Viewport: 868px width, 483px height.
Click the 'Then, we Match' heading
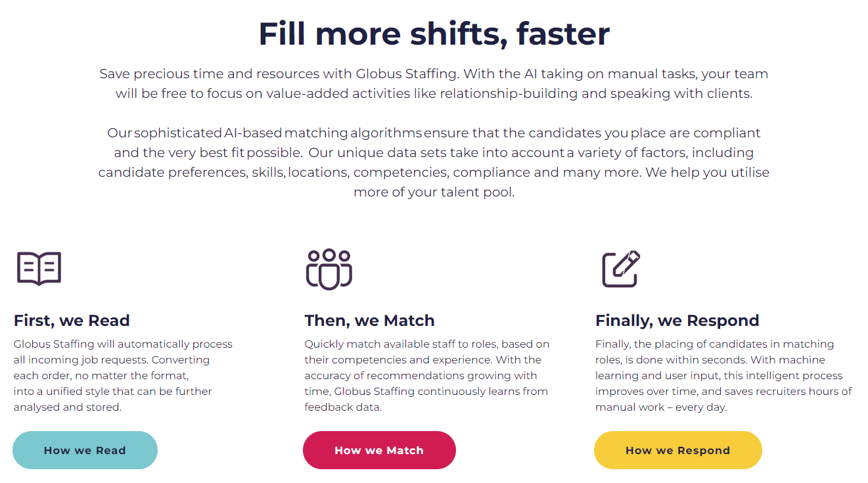369,320
